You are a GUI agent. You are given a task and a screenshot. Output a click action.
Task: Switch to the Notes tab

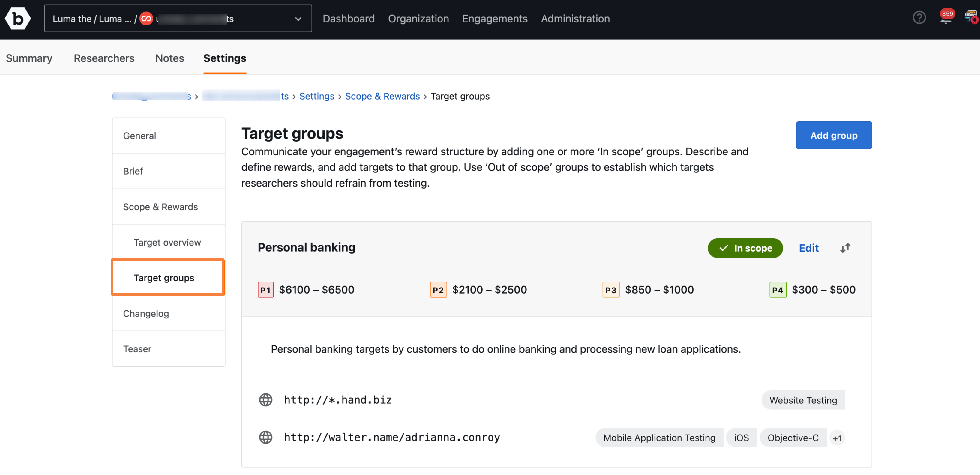point(170,58)
